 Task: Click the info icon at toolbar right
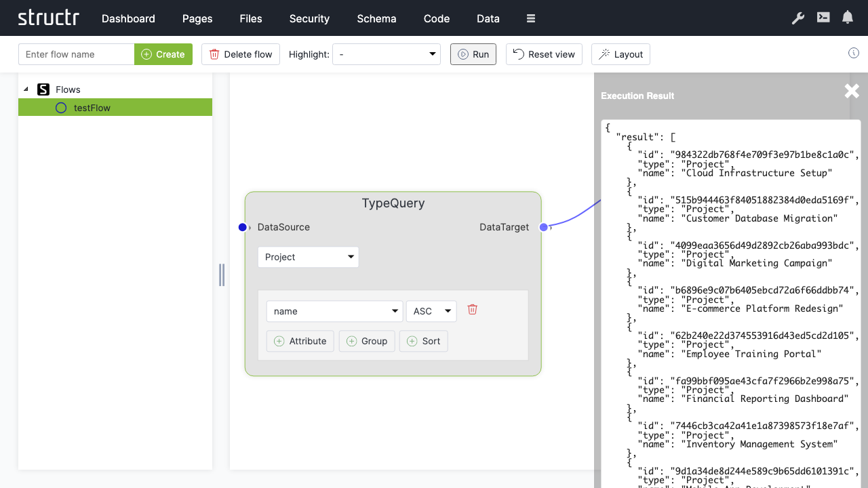pos(854,54)
